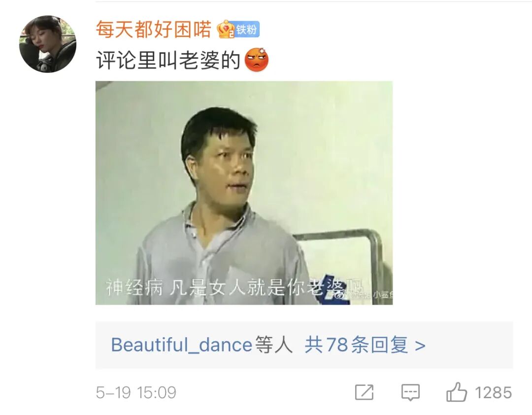
Task: Tap the 5-19 15:09 timestamp
Action: [136, 393]
